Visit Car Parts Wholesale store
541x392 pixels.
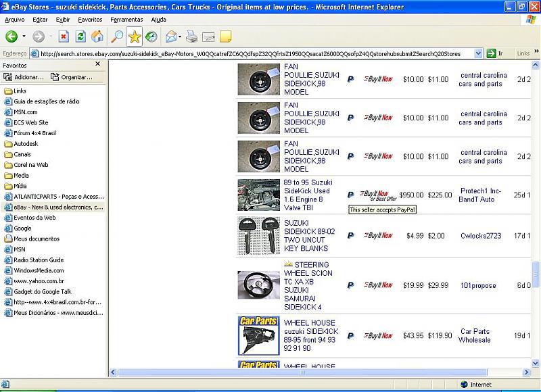(x=475, y=335)
